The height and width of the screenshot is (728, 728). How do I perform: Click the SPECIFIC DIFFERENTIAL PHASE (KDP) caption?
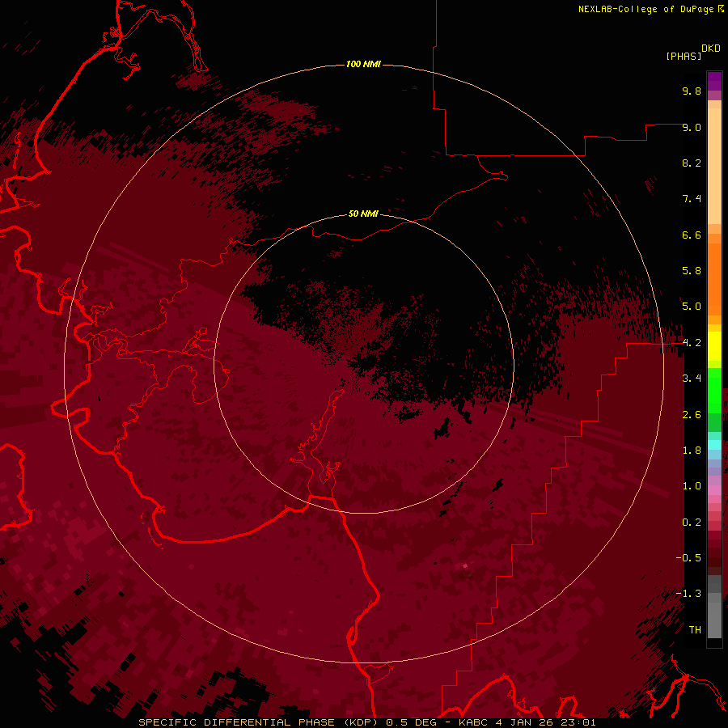point(258,722)
